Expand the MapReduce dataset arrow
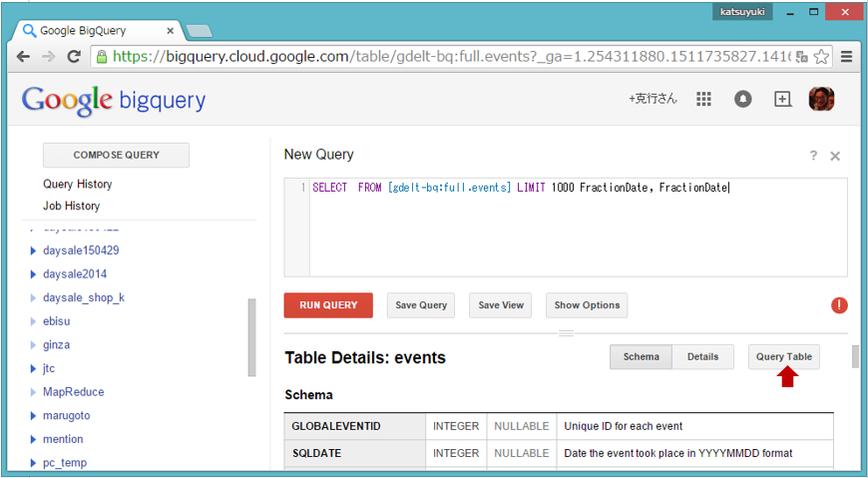Viewport: 868px width, 478px height. pos(33,392)
